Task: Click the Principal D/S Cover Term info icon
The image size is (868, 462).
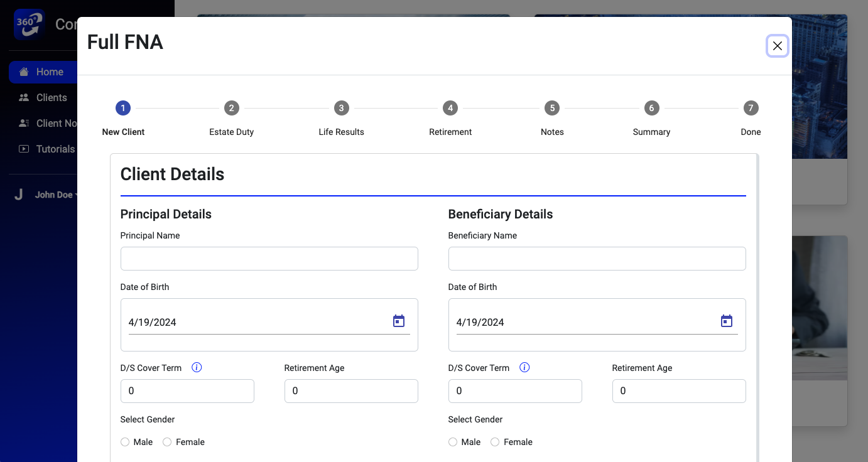Action: point(197,368)
